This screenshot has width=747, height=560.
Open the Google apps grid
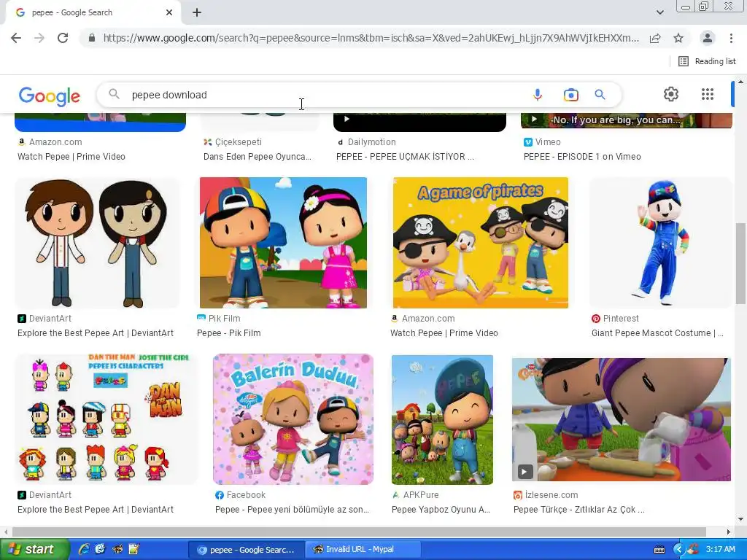point(708,94)
